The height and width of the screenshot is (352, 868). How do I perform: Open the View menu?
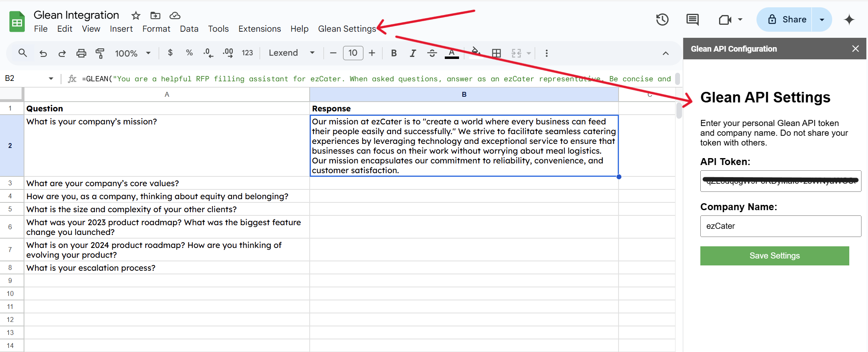(x=91, y=29)
